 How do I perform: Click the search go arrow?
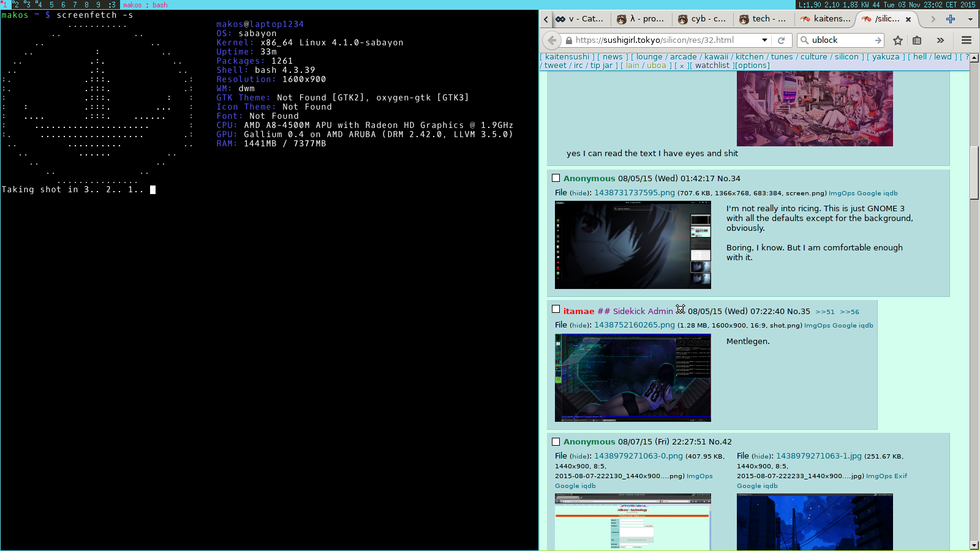(x=878, y=40)
